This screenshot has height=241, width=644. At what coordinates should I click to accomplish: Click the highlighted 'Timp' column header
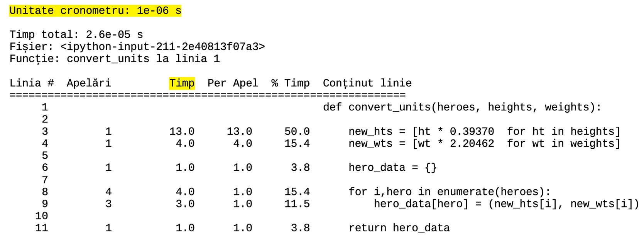coord(182,83)
